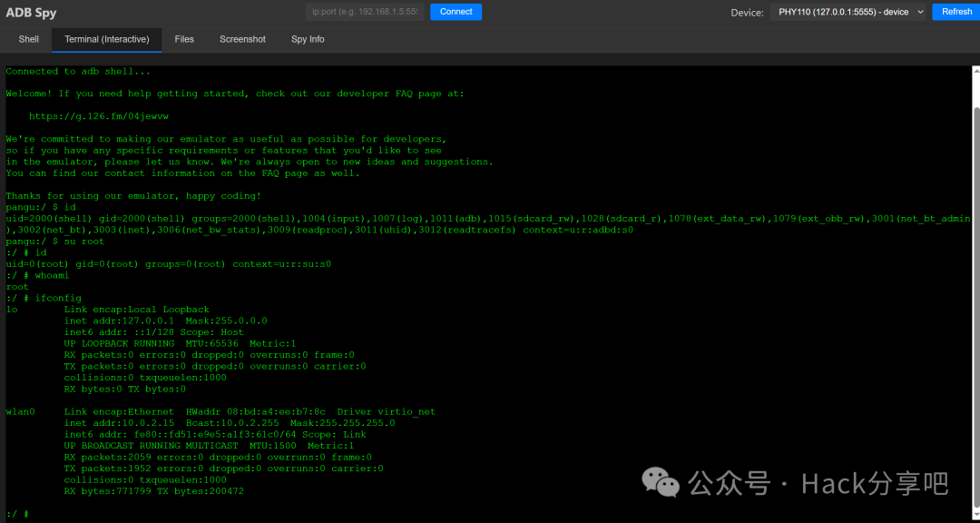The height and width of the screenshot is (523, 980).
Task: Click the 'TX packets:1952' line
Action: pos(224,469)
